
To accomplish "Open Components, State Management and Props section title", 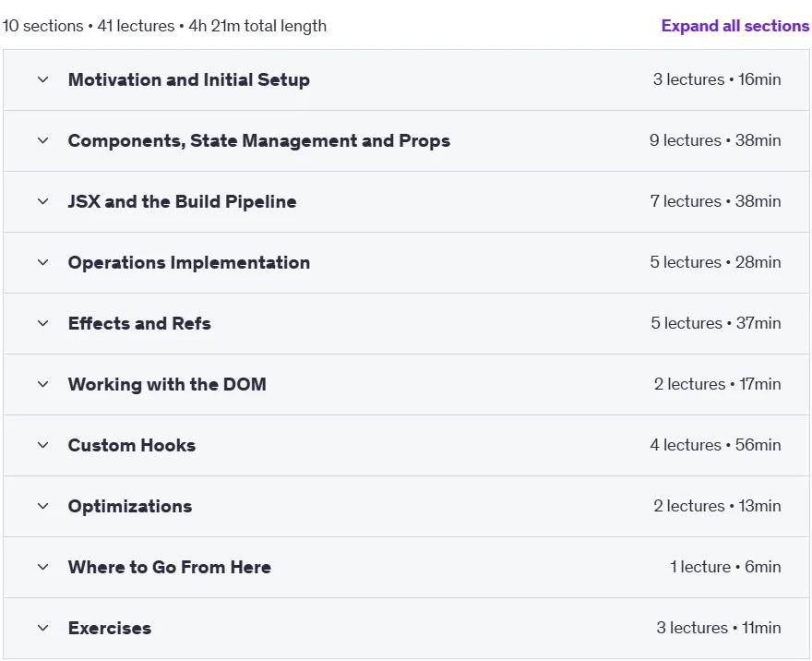I will 259,140.
